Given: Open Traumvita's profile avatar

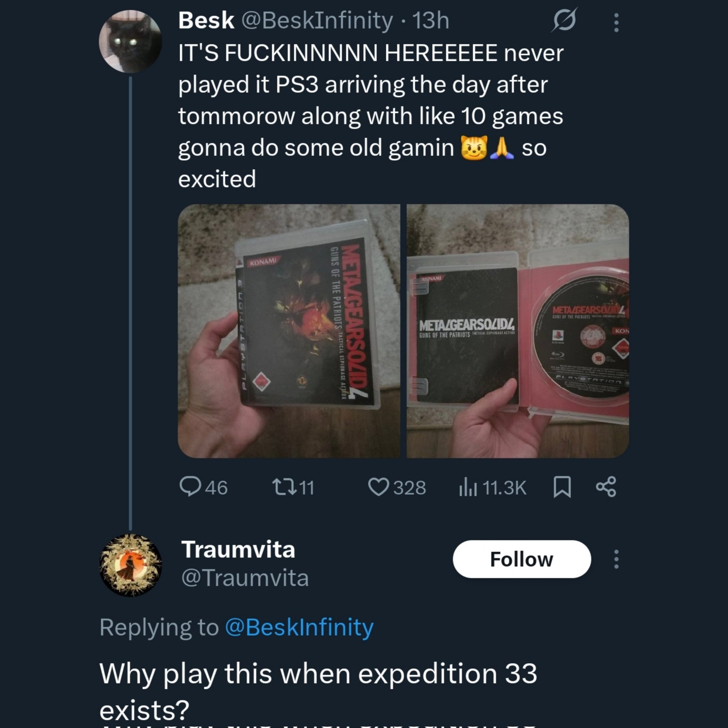Looking at the screenshot, I should tap(130, 565).
